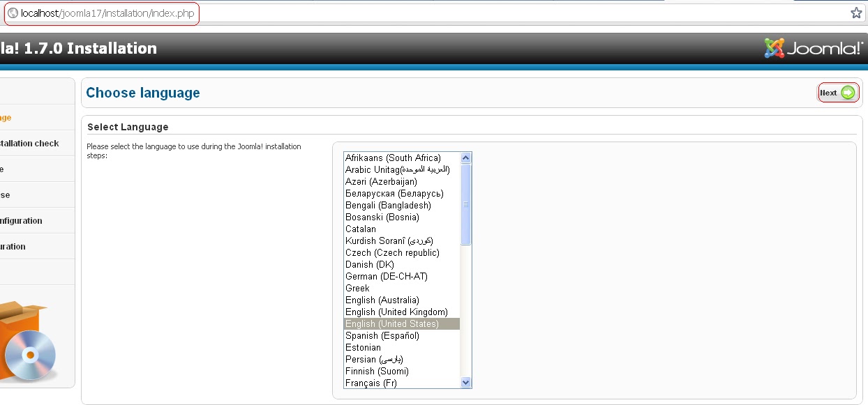Click the globe icon in address bar

(13, 13)
